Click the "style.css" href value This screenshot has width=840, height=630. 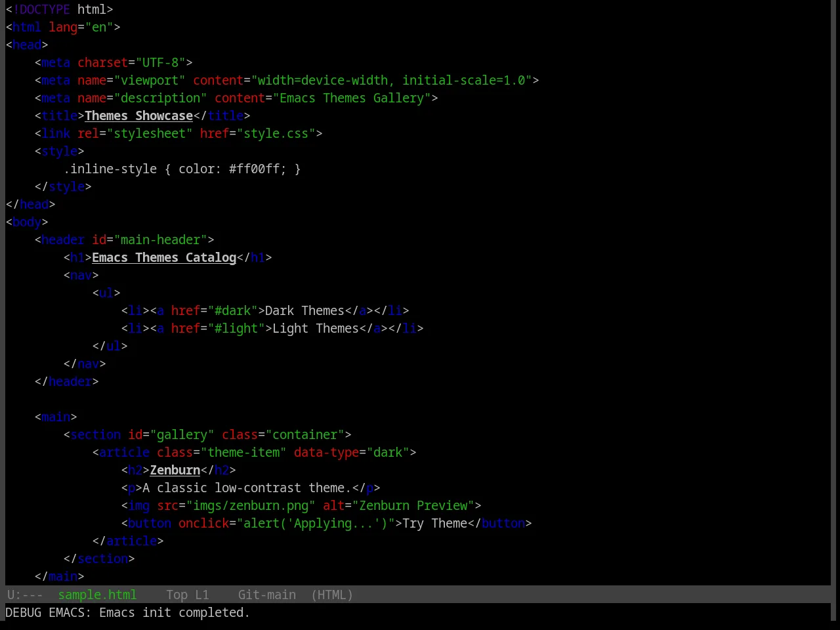coord(276,133)
